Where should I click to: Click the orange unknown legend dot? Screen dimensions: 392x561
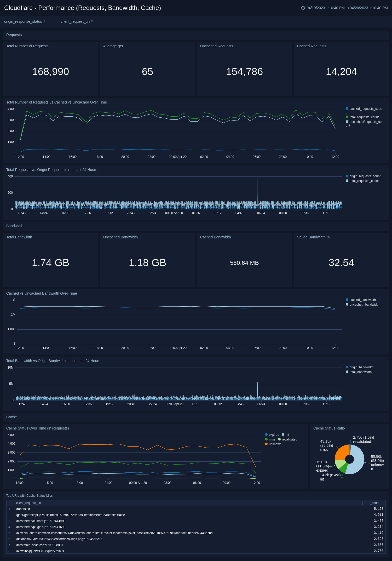pos(266,444)
